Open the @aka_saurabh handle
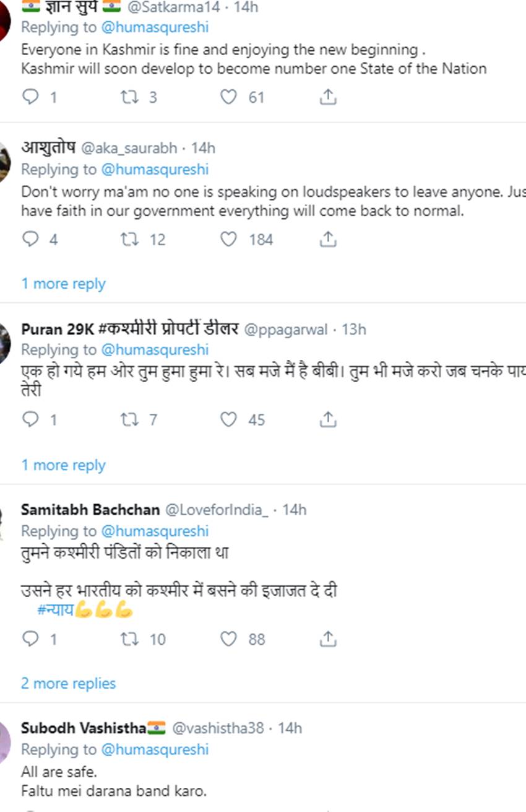Screen dimensions: 526x812 [x=129, y=148]
